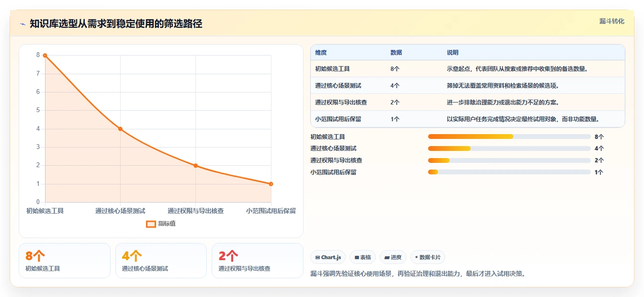
Task: Click the 说明 column header
Action: (453, 53)
